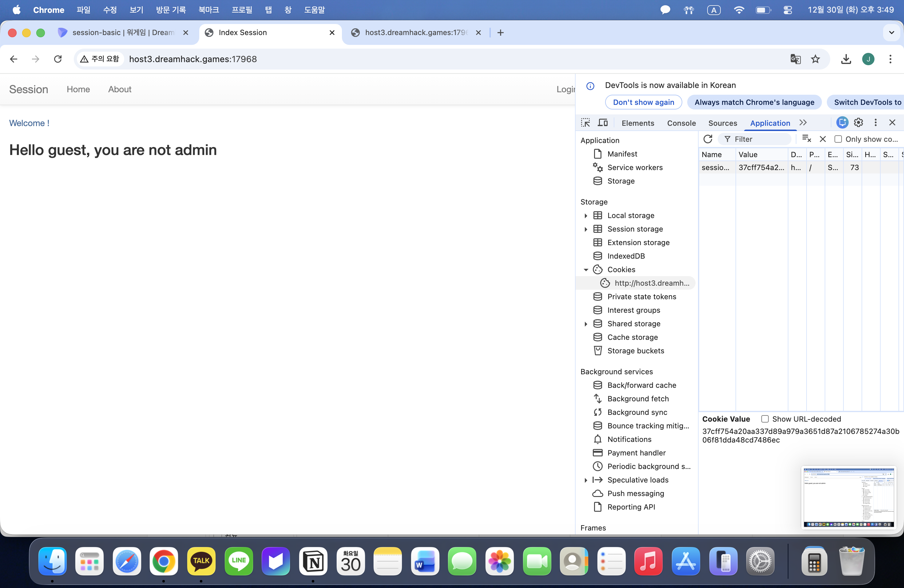The image size is (904, 588).
Task: Open the About link in navbar
Action: click(119, 89)
